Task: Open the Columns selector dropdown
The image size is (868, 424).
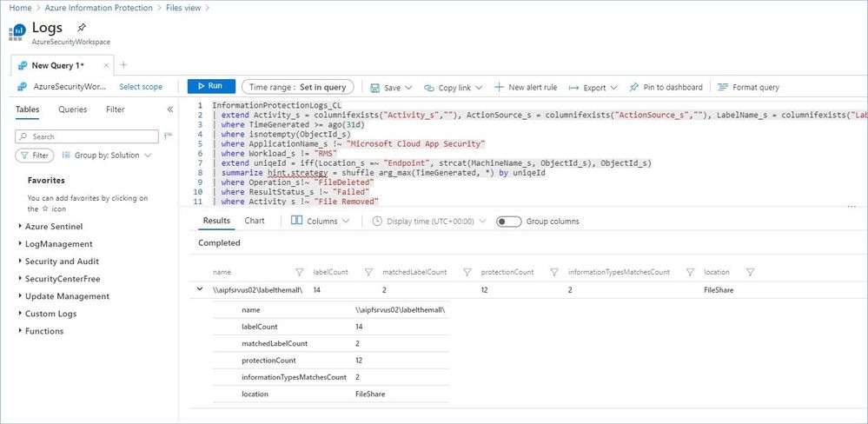Action: coord(320,221)
